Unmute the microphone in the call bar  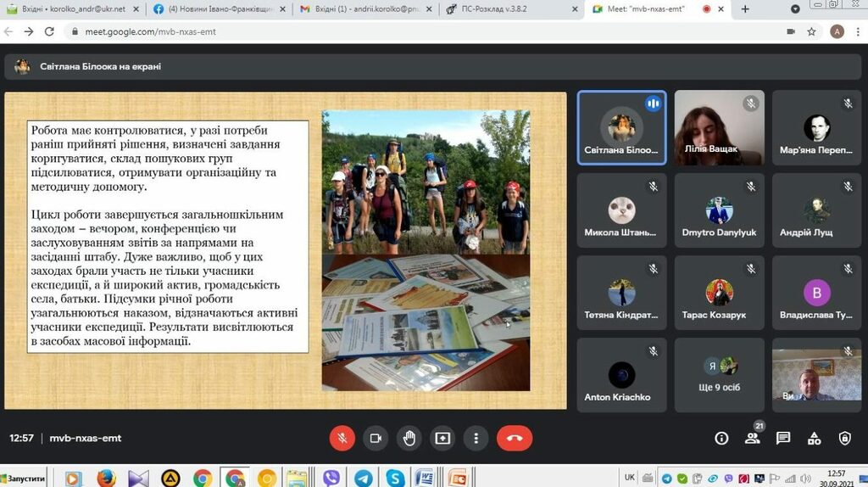click(x=342, y=438)
